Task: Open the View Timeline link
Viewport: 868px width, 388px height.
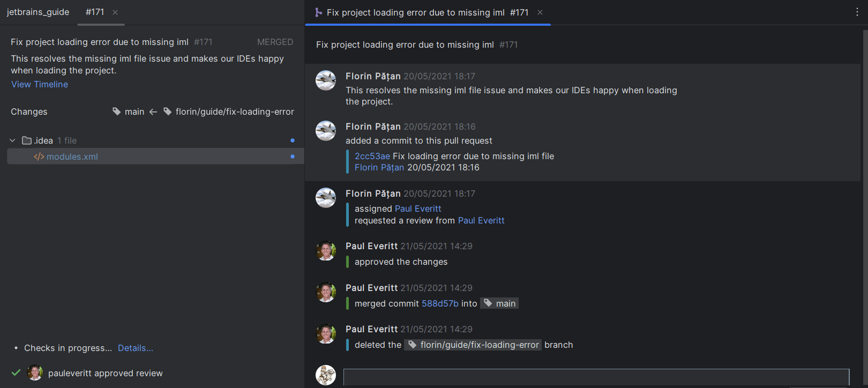Action: tap(40, 84)
